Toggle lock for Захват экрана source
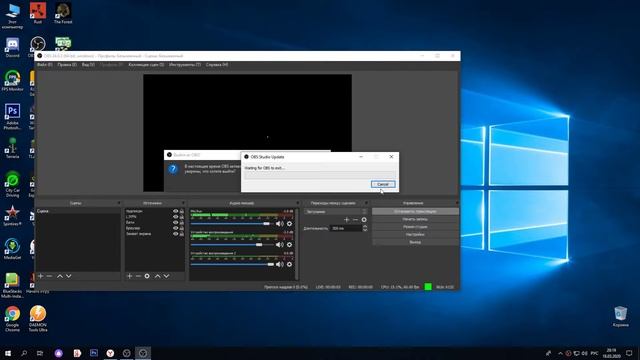The width and height of the screenshot is (640, 360). click(x=182, y=234)
